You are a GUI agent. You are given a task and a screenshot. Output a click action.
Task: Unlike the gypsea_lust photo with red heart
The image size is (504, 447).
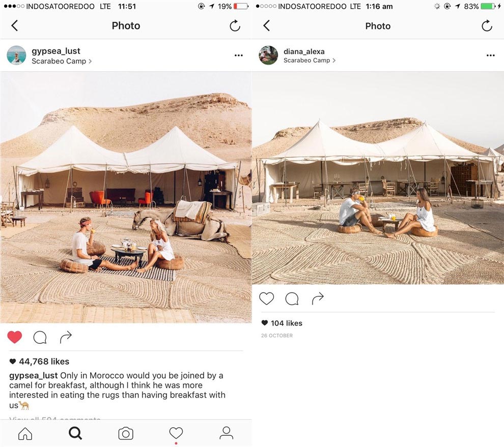point(15,337)
